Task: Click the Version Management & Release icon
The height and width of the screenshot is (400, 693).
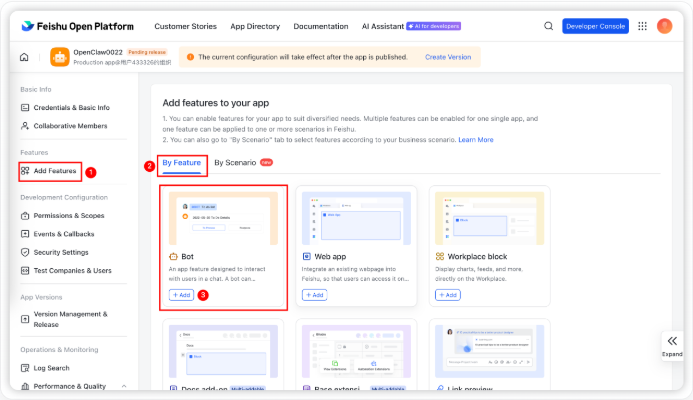Action: pos(25,319)
